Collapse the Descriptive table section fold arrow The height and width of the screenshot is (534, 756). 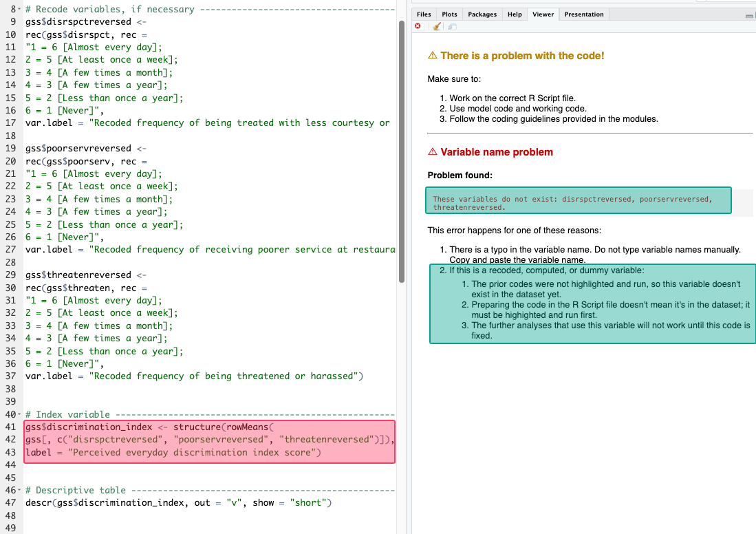tap(19, 490)
